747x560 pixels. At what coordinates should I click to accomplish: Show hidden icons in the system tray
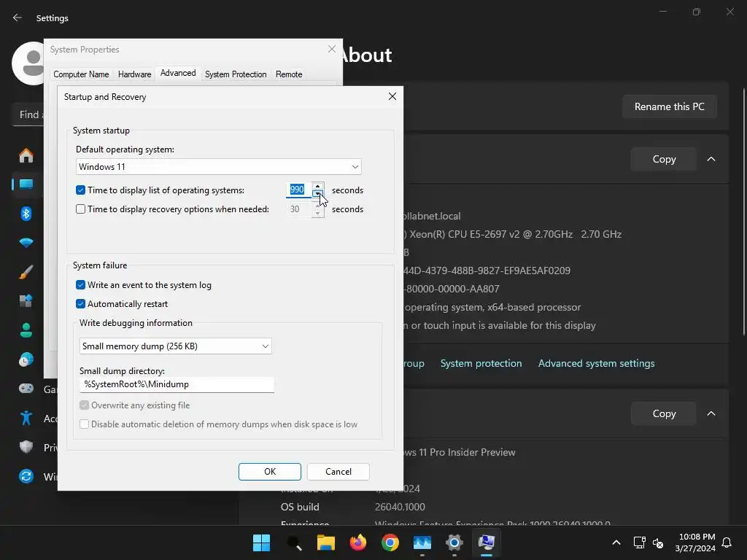pos(616,542)
